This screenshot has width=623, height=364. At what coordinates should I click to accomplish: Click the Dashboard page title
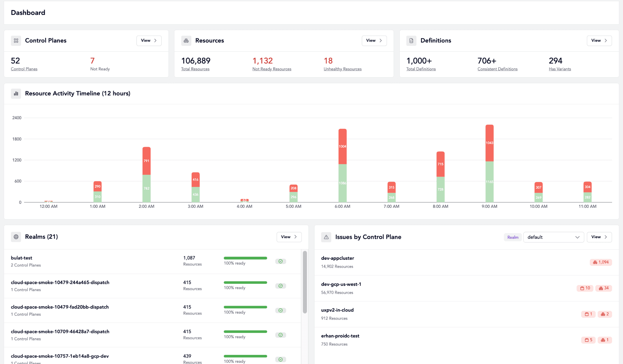point(28,13)
